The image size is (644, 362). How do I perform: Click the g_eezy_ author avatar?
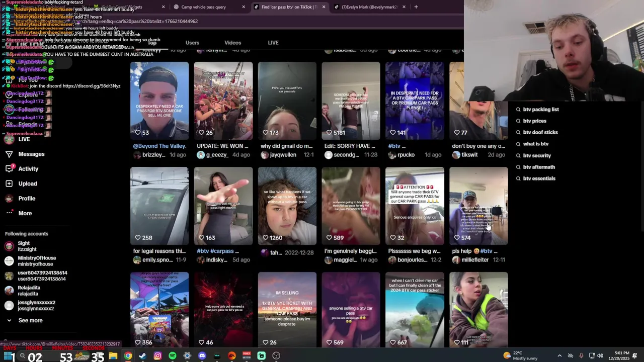(x=201, y=155)
